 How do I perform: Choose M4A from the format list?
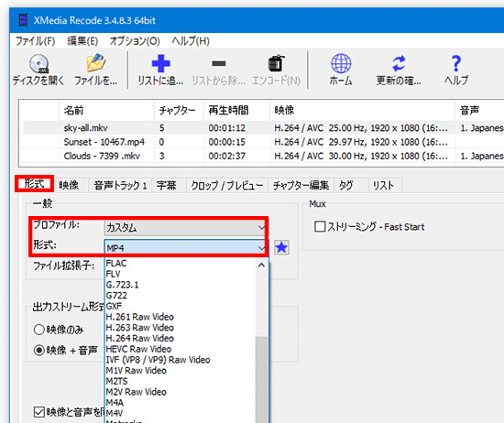click(x=181, y=403)
